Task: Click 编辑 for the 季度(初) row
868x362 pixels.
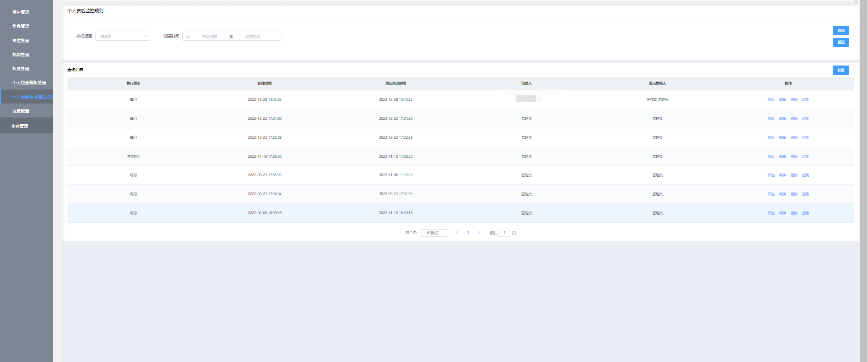Action: 783,157
